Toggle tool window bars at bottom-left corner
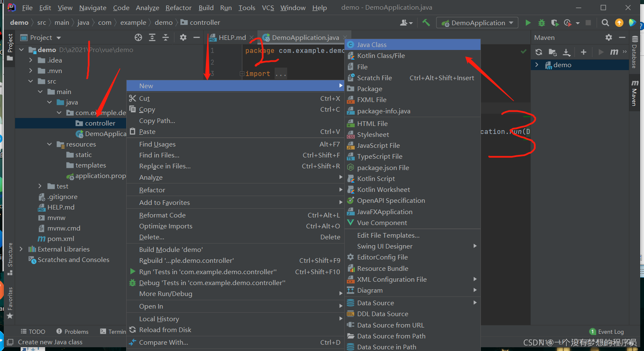The height and width of the screenshot is (351, 644). (x=10, y=342)
